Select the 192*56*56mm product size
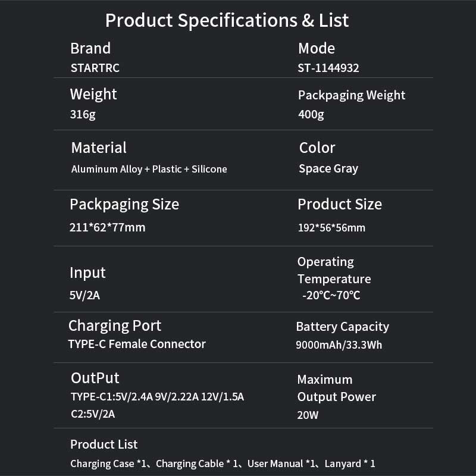This screenshot has height=476, width=476. tap(331, 228)
